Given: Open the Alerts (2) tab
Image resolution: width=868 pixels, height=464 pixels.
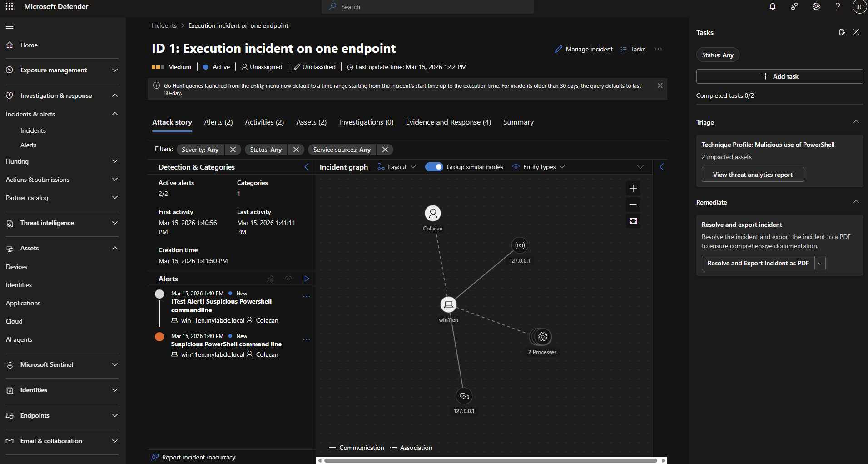Looking at the screenshot, I should [x=218, y=122].
